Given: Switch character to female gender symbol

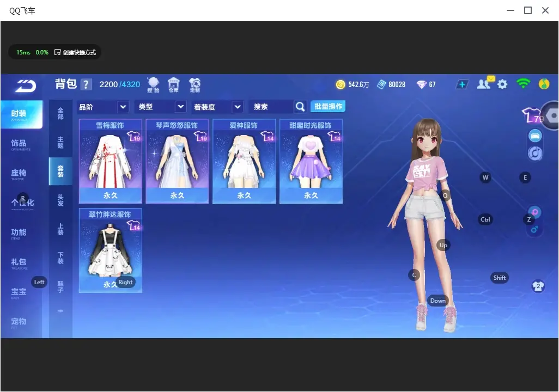Looking at the screenshot, I should point(535,212).
